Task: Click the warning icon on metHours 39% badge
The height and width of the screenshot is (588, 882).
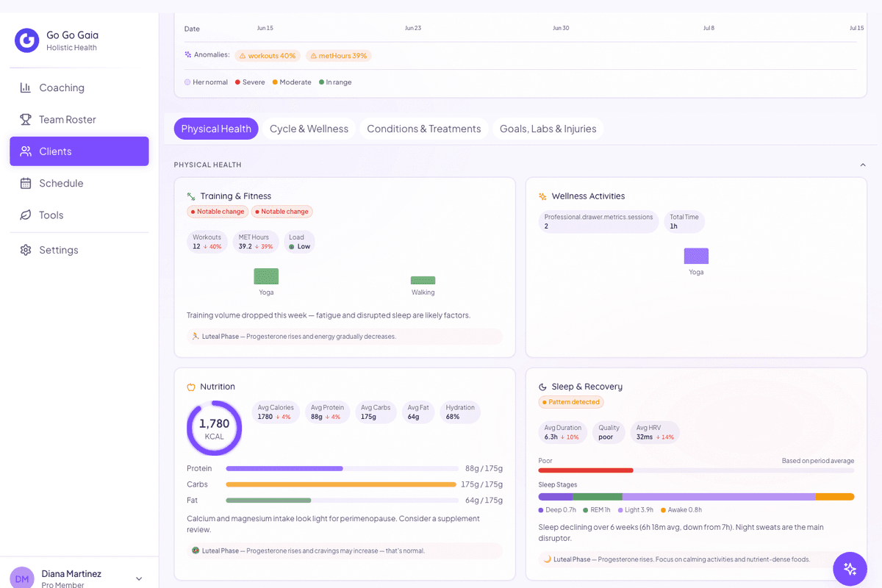Action: coord(313,56)
